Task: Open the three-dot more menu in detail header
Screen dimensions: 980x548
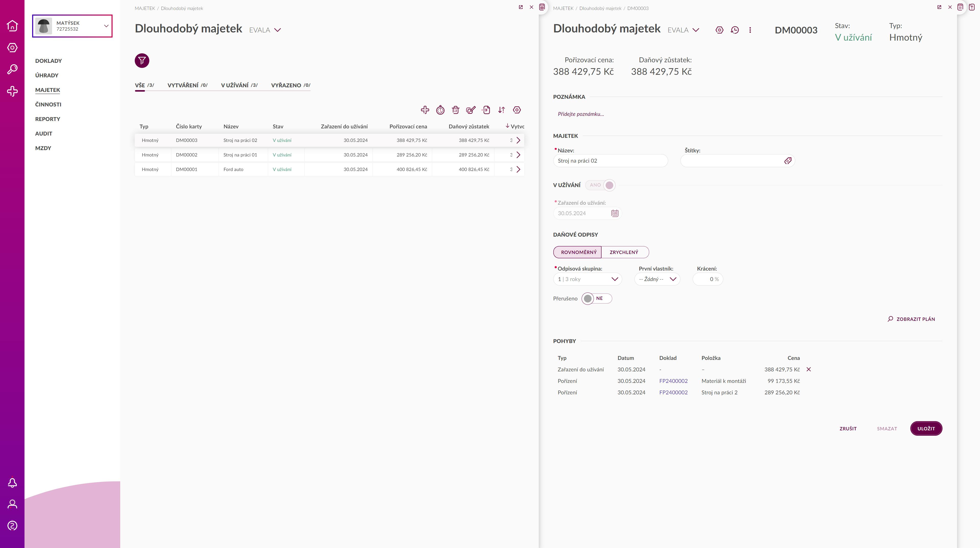Action: click(750, 30)
